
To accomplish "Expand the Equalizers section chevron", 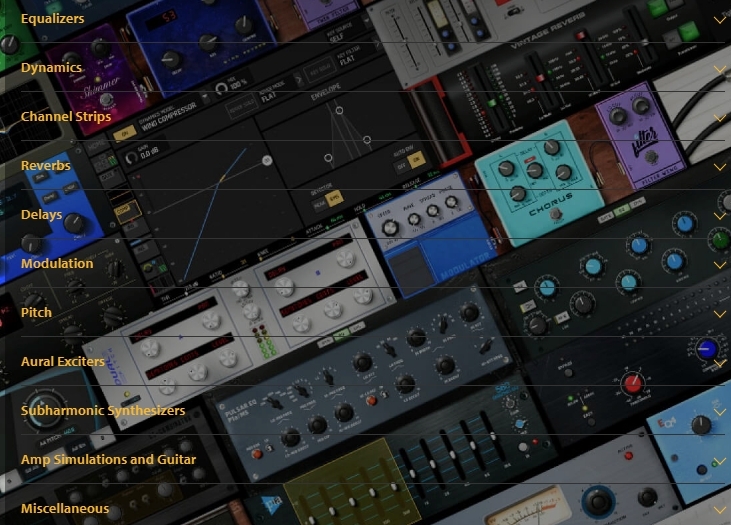I will pyautogui.click(x=719, y=19).
